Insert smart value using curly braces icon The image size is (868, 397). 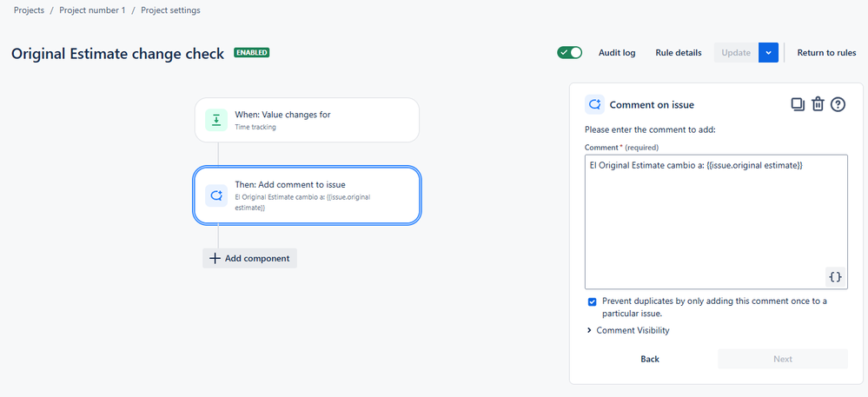click(x=835, y=276)
